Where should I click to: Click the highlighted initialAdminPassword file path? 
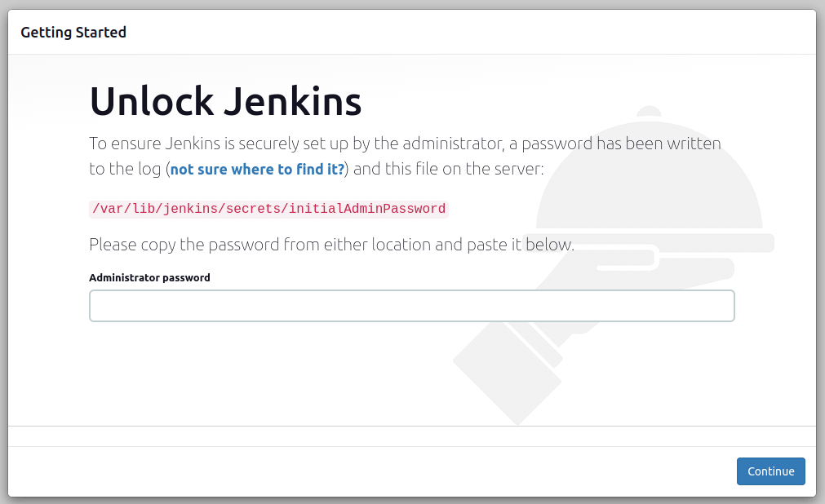tap(268, 209)
